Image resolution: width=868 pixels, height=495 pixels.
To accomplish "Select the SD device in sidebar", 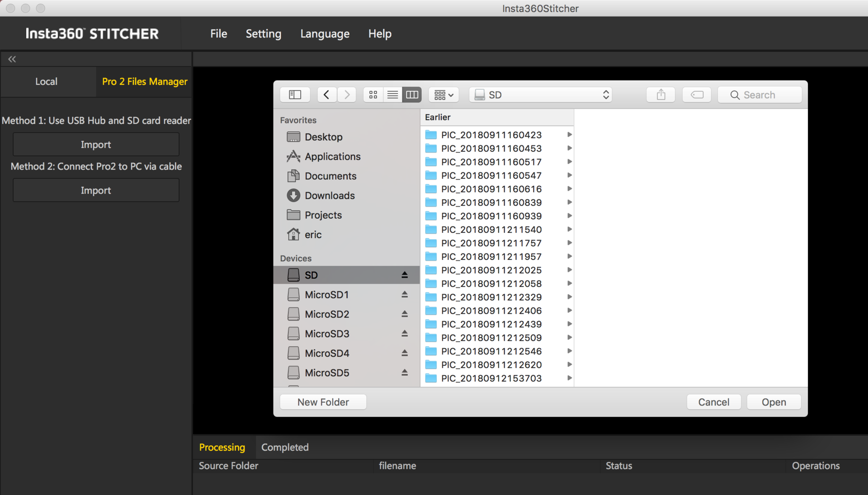I will coord(346,275).
